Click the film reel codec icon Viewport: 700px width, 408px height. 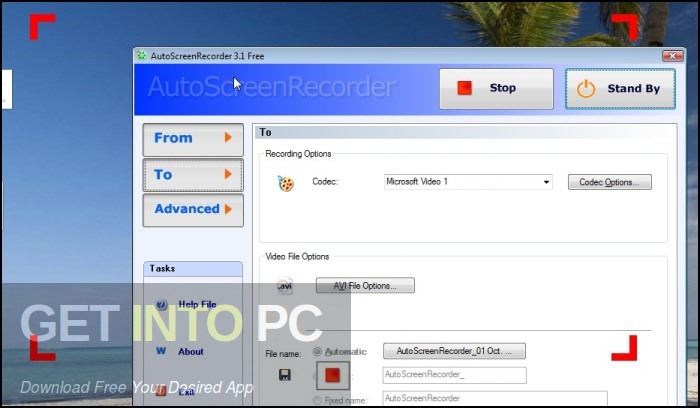click(x=285, y=183)
